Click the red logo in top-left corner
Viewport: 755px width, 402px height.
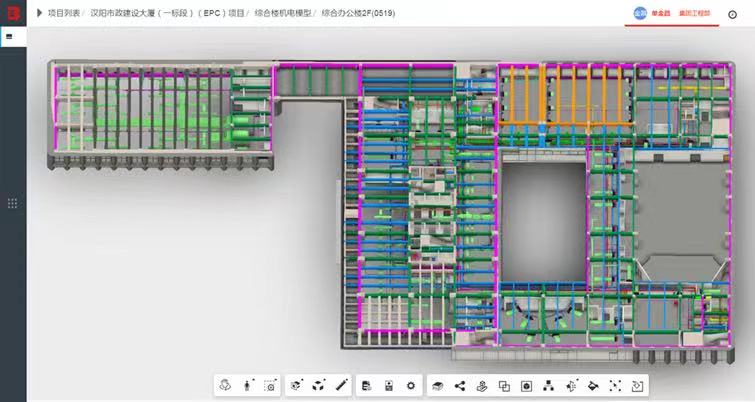[x=12, y=13]
